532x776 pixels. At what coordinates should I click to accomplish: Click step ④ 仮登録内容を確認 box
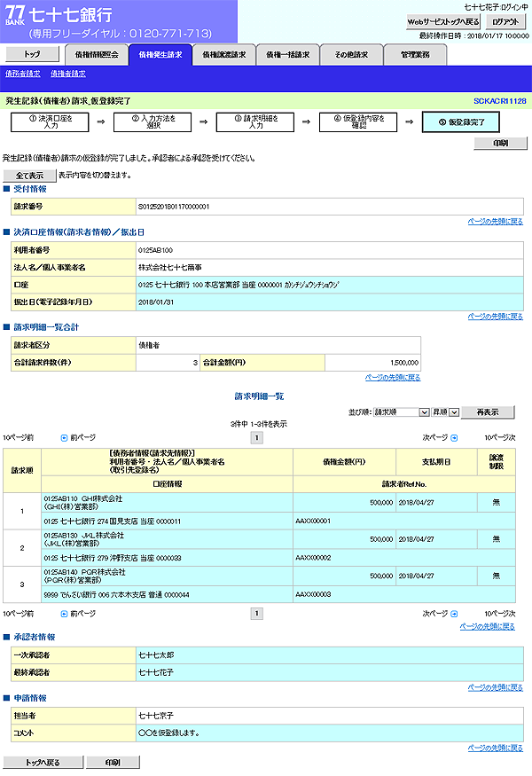[358, 122]
